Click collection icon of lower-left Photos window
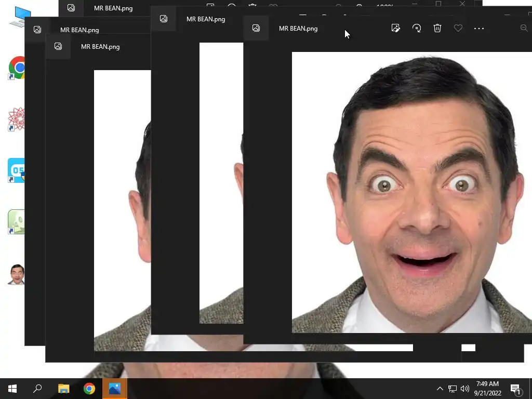Viewport: 532px width, 399px height. (x=58, y=46)
